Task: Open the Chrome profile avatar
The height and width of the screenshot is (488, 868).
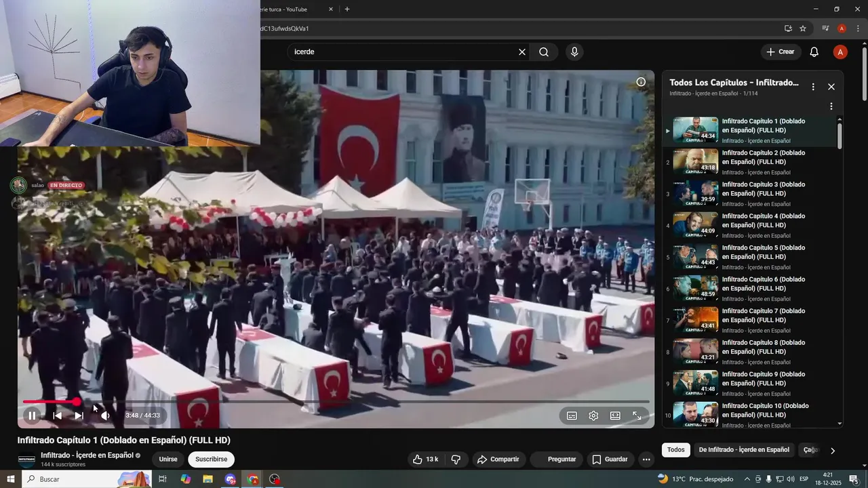Action: click(x=842, y=28)
